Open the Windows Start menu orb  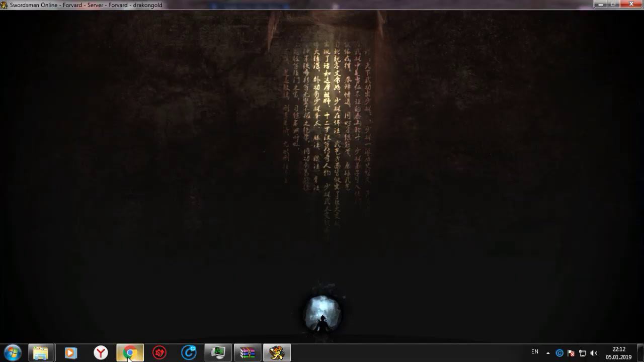[x=12, y=352]
